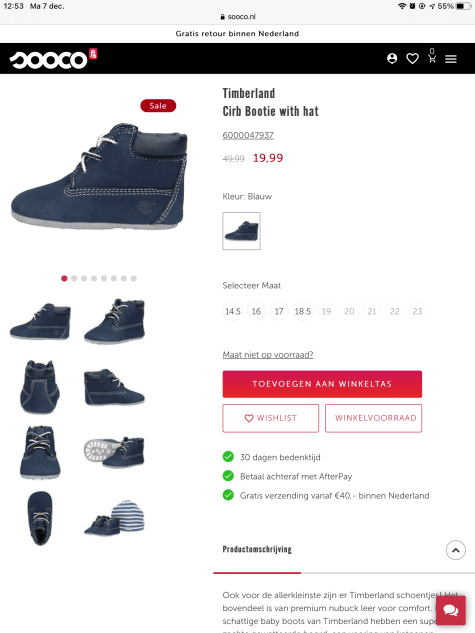Go to second image carousel dot
475x633 pixels.
pos(74,279)
